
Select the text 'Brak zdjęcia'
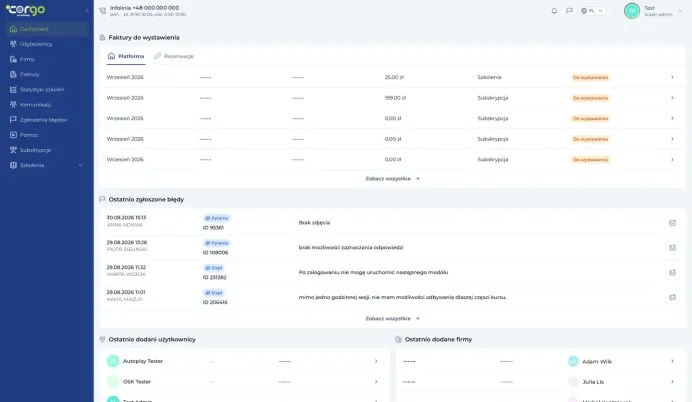[x=314, y=223]
